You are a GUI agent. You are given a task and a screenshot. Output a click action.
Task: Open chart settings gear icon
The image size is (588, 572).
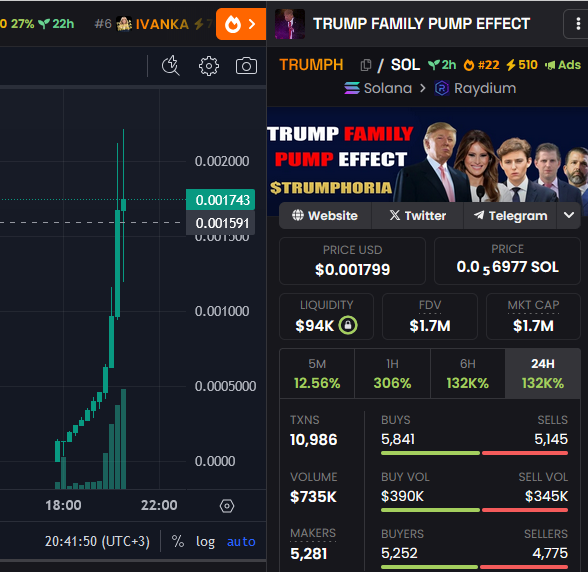[208, 66]
